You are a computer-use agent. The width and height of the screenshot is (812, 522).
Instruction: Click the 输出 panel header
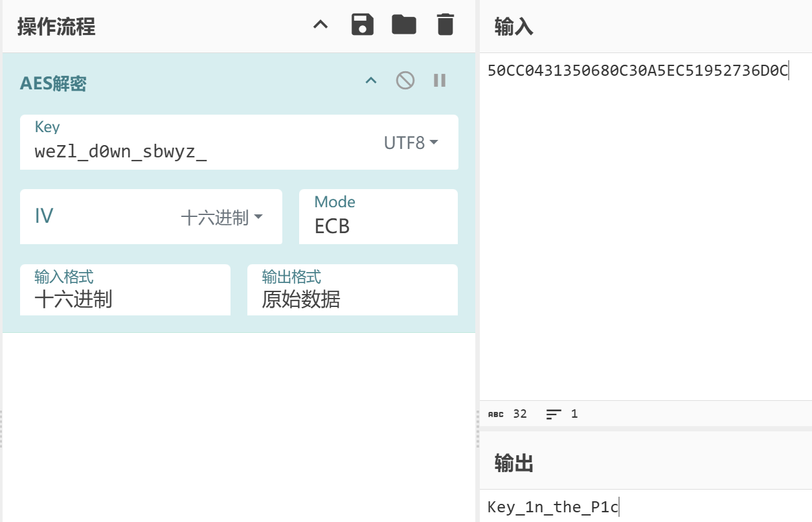[x=514, y=463]
